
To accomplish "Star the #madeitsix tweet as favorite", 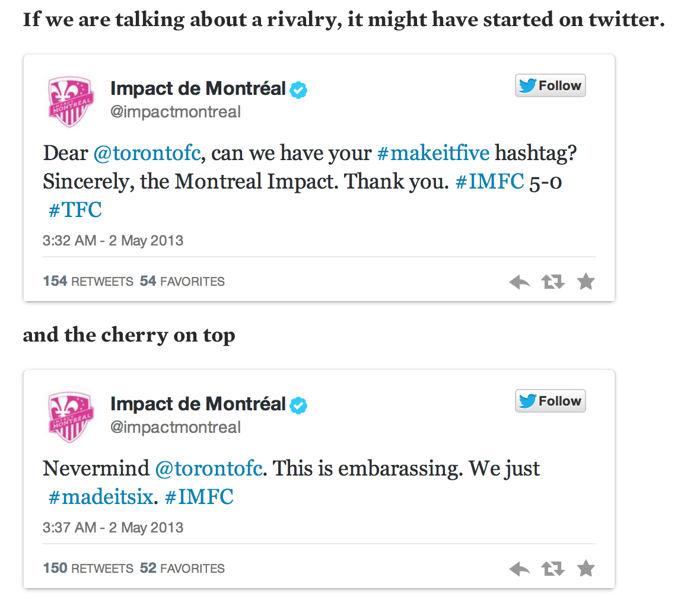I will click(x=586, y=569).
